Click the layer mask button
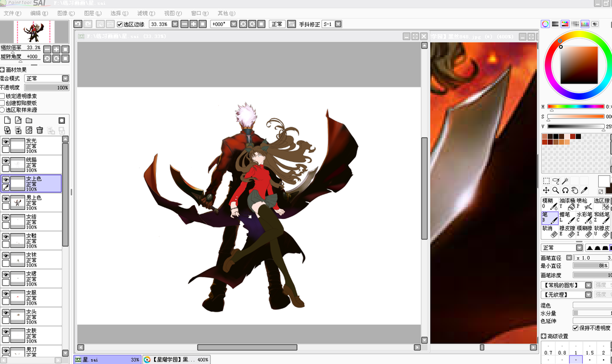Image resolution: width=612 pixels, height=364 pixels. [62, 120]
